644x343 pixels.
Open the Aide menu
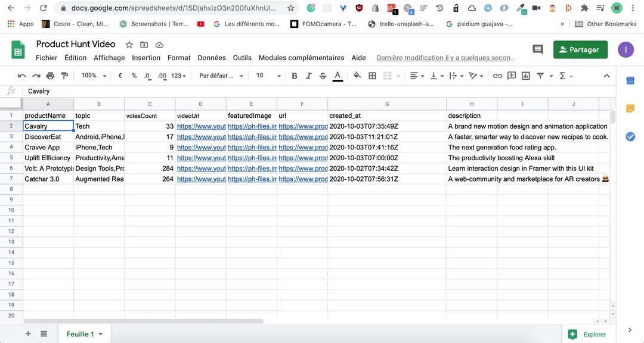pyautogui.click(x=358, y=58)
